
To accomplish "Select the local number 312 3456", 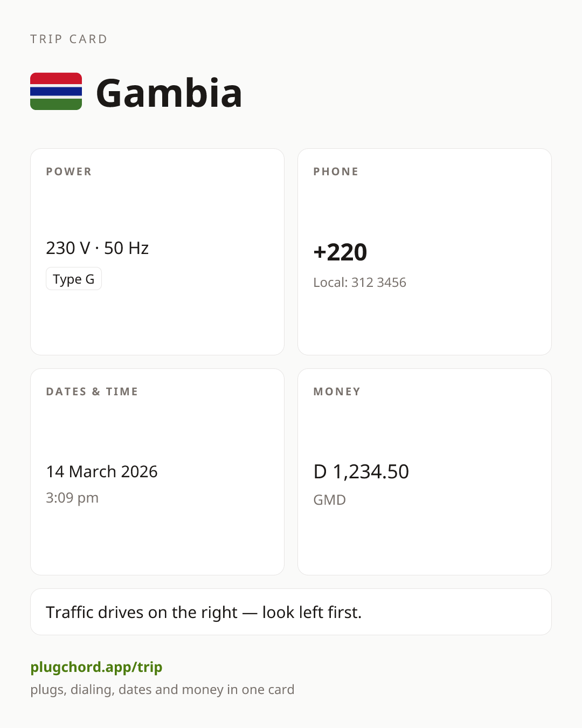I will (x=379, y=283).
